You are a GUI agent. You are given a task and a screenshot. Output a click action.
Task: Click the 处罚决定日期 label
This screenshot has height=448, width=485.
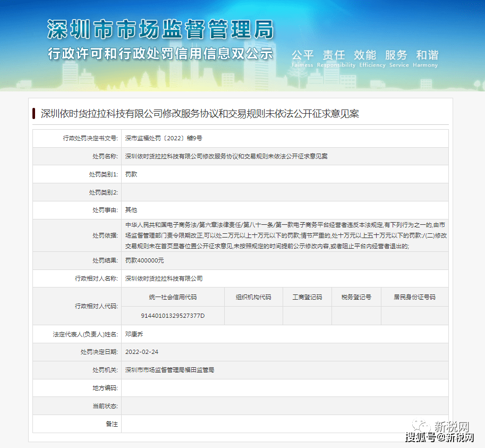[99, 352]
